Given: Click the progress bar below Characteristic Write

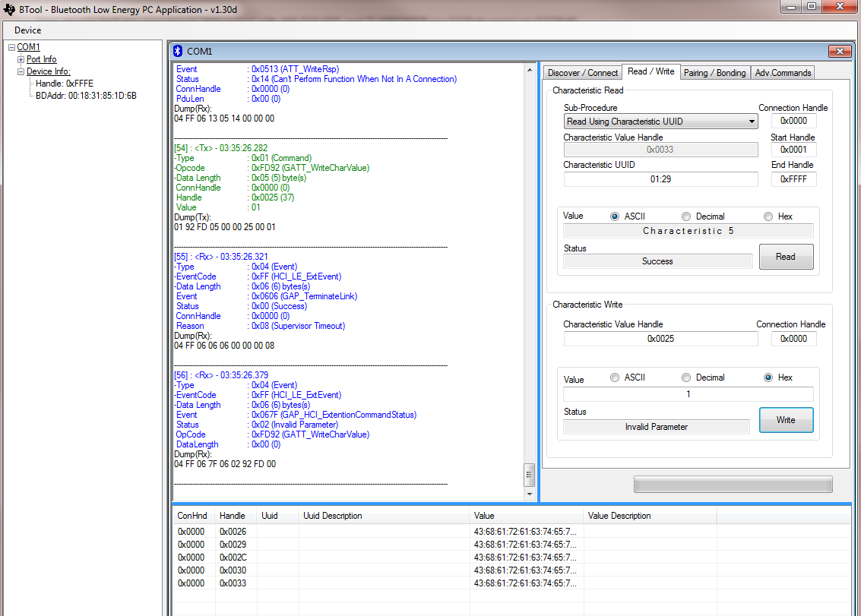Looking at the screenshot, I should 733,485.
